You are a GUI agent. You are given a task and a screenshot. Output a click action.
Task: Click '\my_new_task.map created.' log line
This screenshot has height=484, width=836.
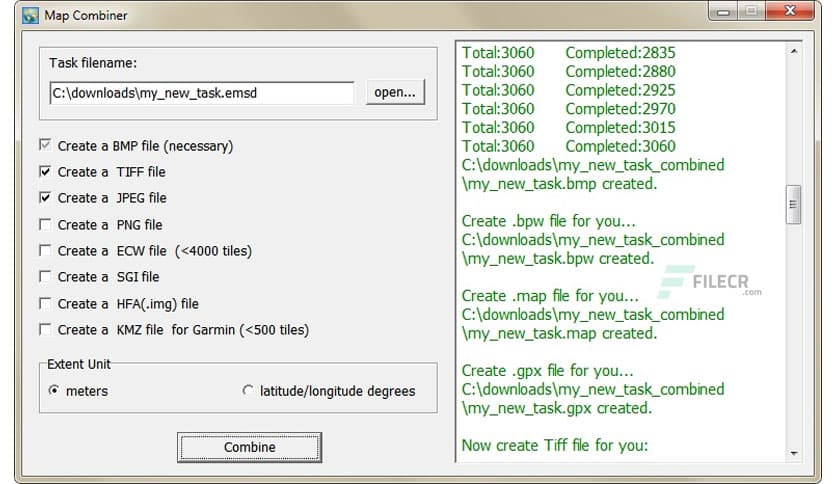click(559, 333)
